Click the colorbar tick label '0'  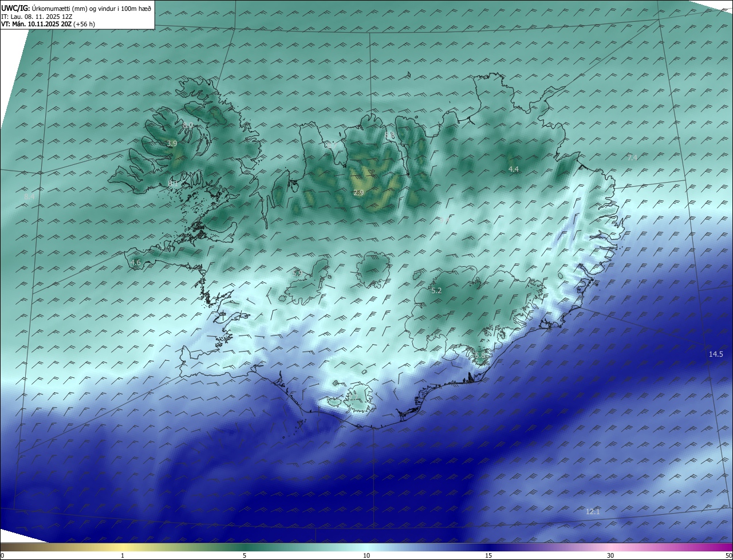tap(2, 555)
